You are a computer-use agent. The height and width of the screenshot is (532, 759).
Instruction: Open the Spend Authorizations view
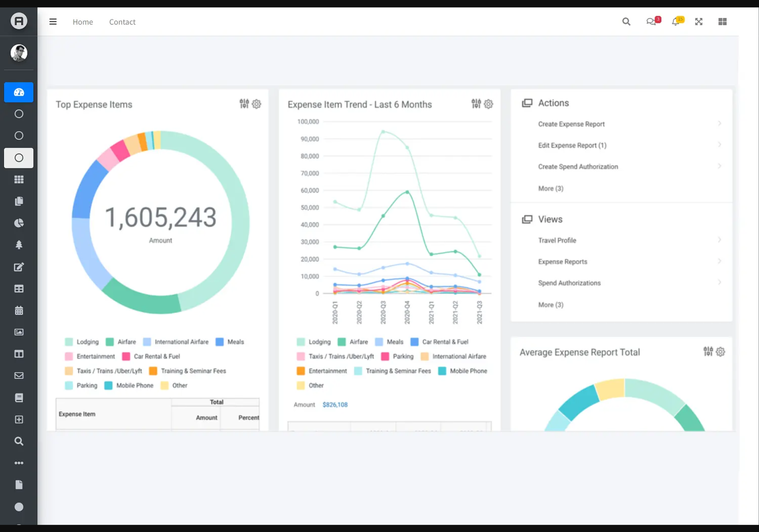coord(569,283)
